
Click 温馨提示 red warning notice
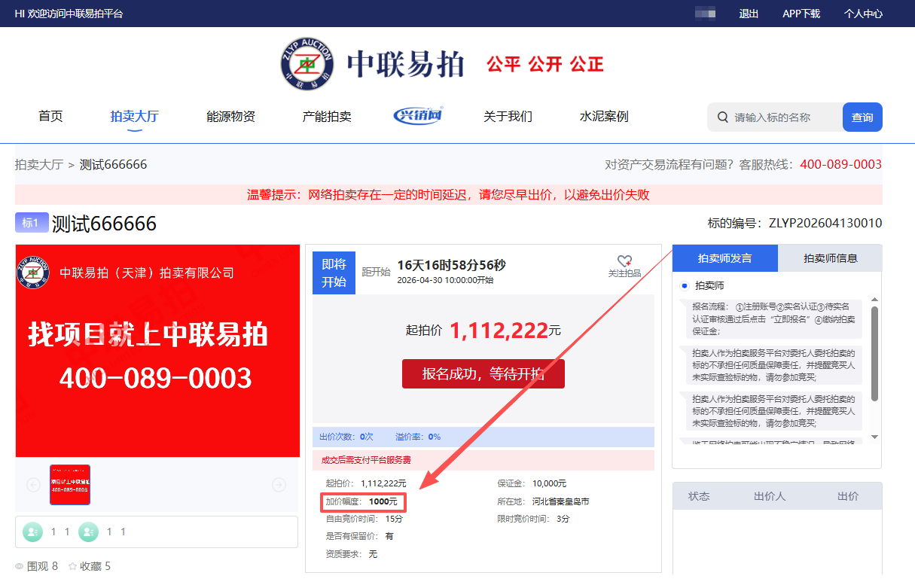[448, 195]
